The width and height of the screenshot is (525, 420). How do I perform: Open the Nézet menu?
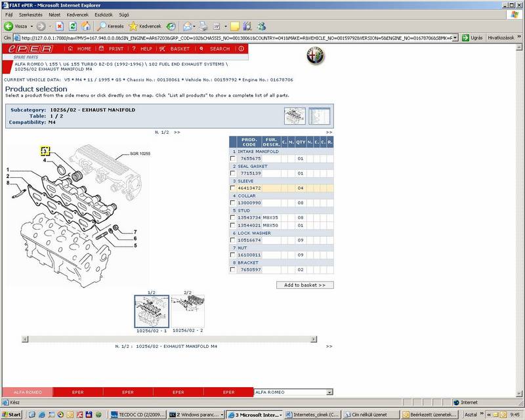tap(54, 14)
